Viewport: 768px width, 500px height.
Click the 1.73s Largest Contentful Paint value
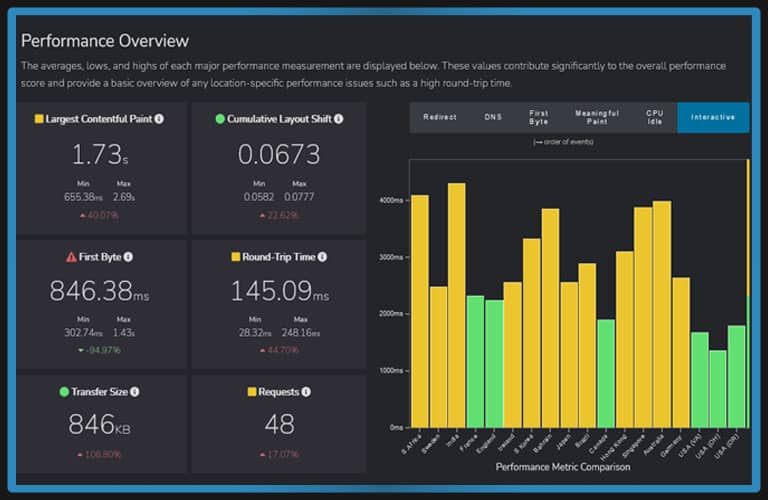point(100,154)
